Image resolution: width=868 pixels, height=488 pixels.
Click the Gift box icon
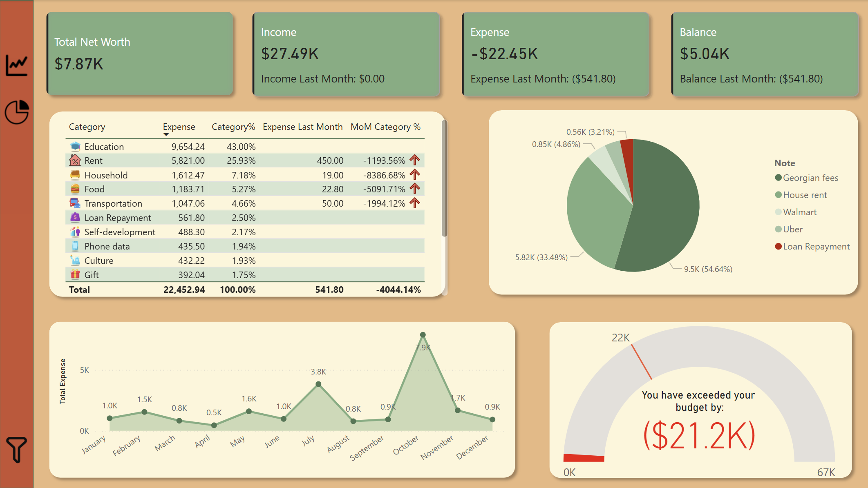[x=75, y=275]
